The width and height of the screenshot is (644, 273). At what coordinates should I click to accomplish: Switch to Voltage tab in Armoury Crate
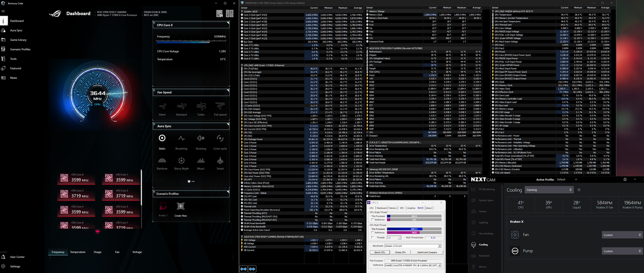click(x=137, y=252)
